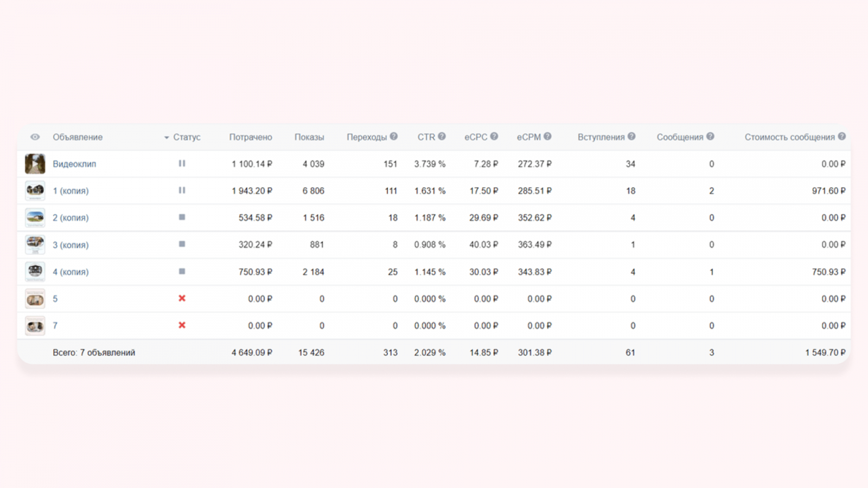Select spent value 1 943.20 ₽
The width and height of the screenshot is (868, 488).
click(252, 191)
